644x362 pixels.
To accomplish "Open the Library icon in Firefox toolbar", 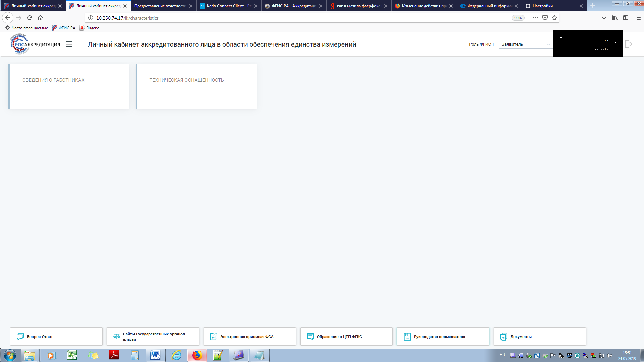I will 615,18.
